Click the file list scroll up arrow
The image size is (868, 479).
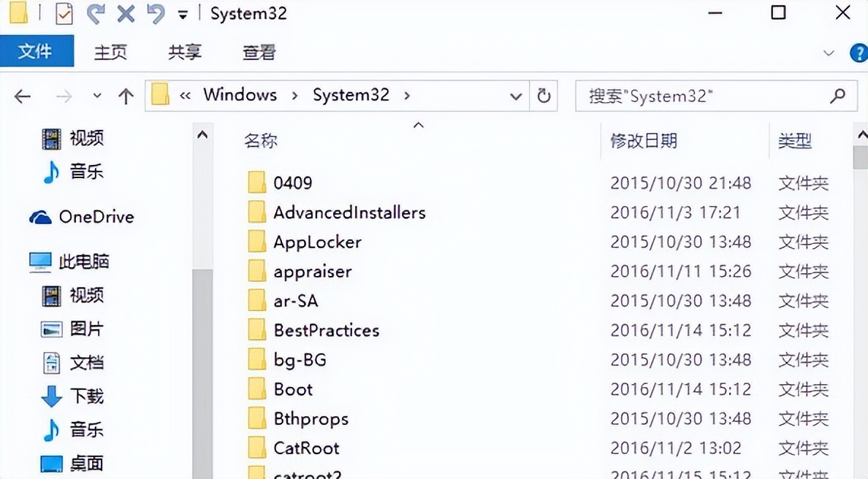[x=861, y=134]
